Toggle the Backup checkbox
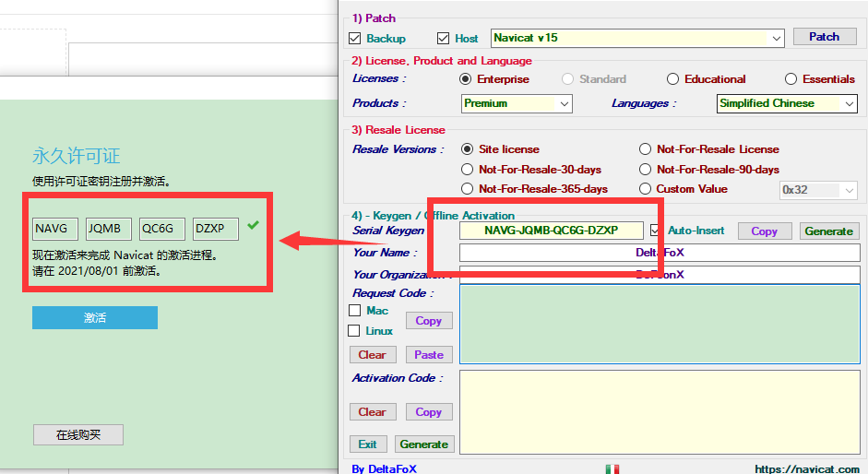This screenshot has height=474, width=868. [x=355, y=38]
